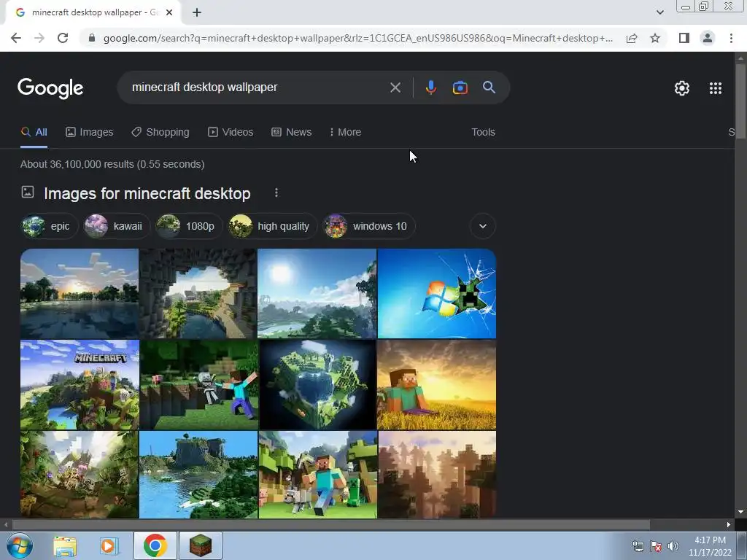This screenshot has width=747, height=560.
Task: Click the Google logo
Action: [x=50, y=88]
